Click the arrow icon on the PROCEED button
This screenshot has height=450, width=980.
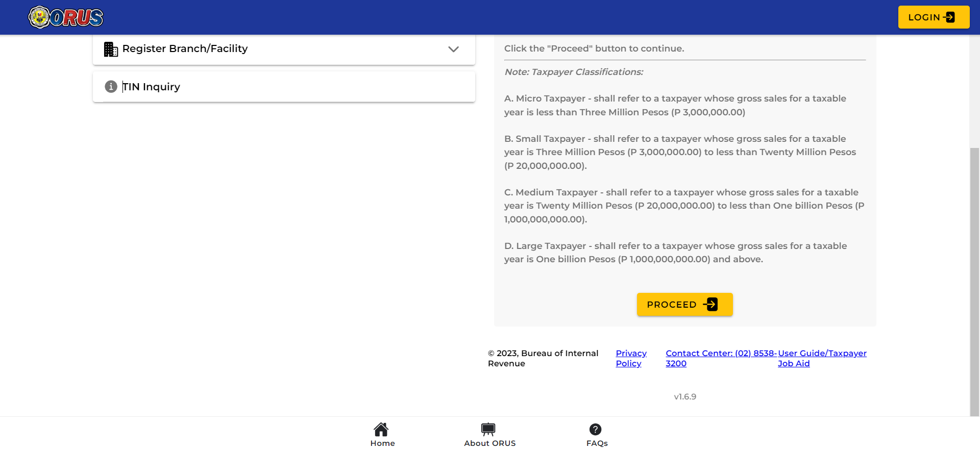[x=710, y=305]
